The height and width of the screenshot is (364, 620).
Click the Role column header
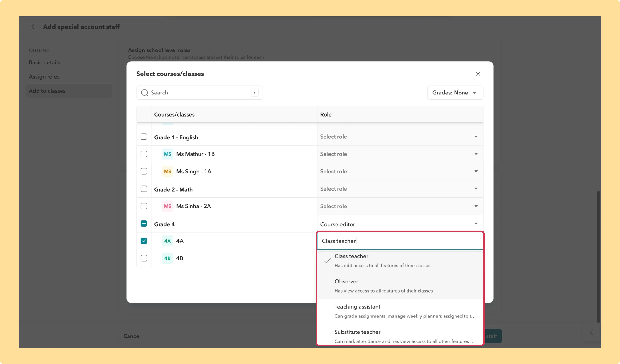pyautogui.click(x=326, y=115)
